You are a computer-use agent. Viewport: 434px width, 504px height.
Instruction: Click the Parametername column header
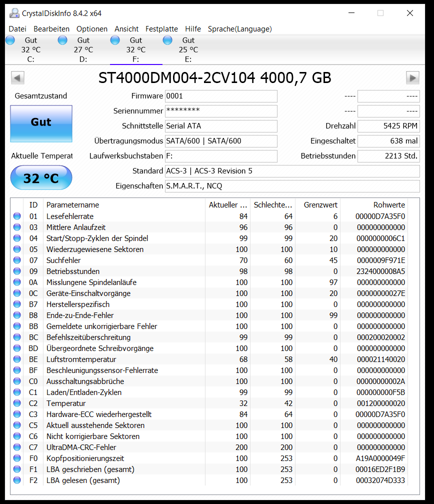pos(72,205)
